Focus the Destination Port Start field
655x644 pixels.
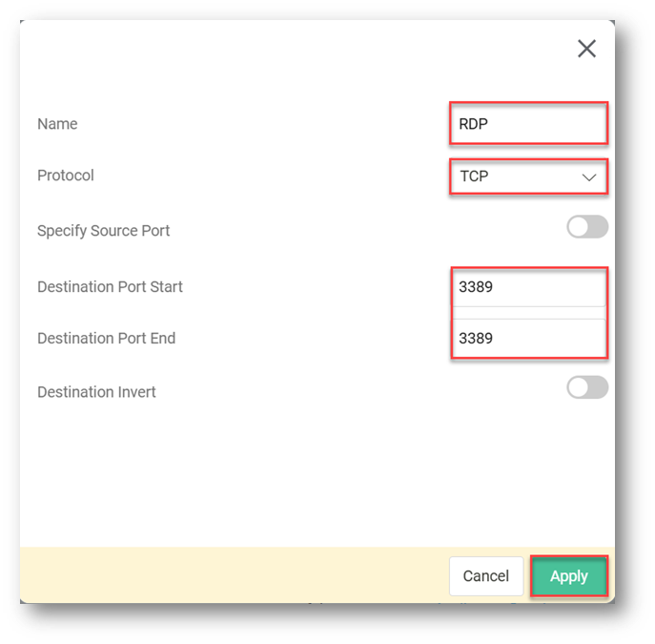[527, 286]
